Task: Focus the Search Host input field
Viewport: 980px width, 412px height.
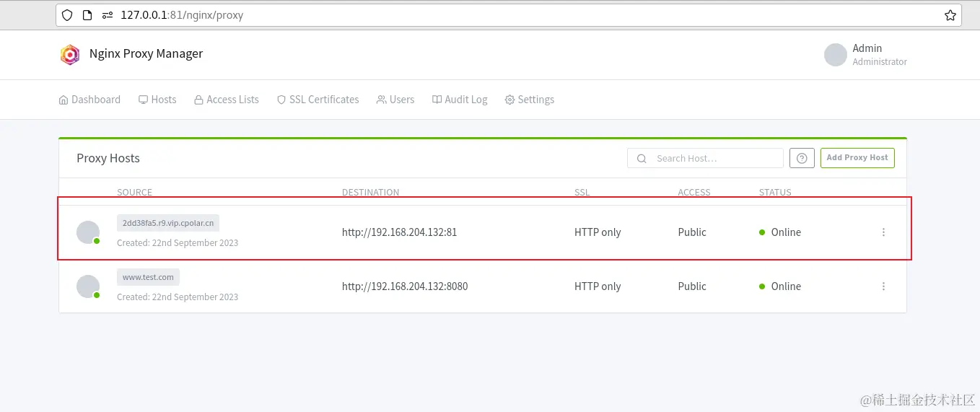Action: point(706,158)
